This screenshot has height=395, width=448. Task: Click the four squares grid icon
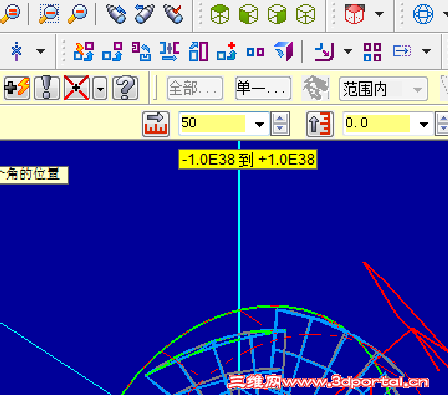[372, 51]
